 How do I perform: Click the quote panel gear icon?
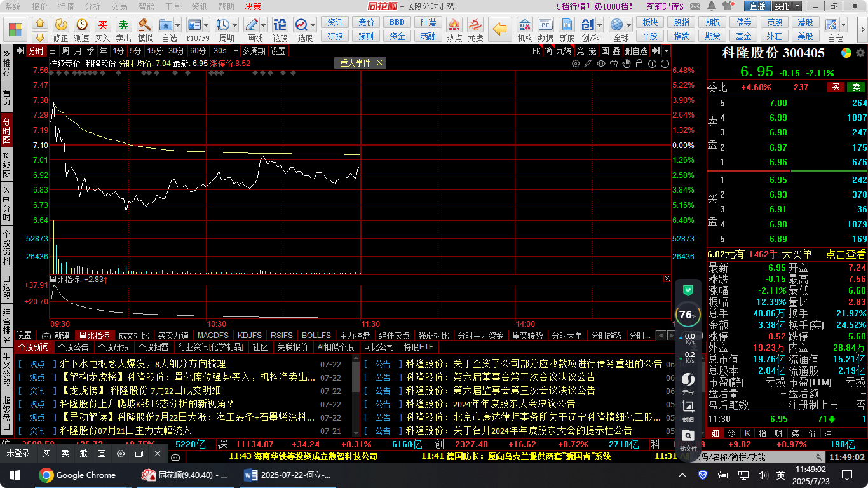[859, 53]
